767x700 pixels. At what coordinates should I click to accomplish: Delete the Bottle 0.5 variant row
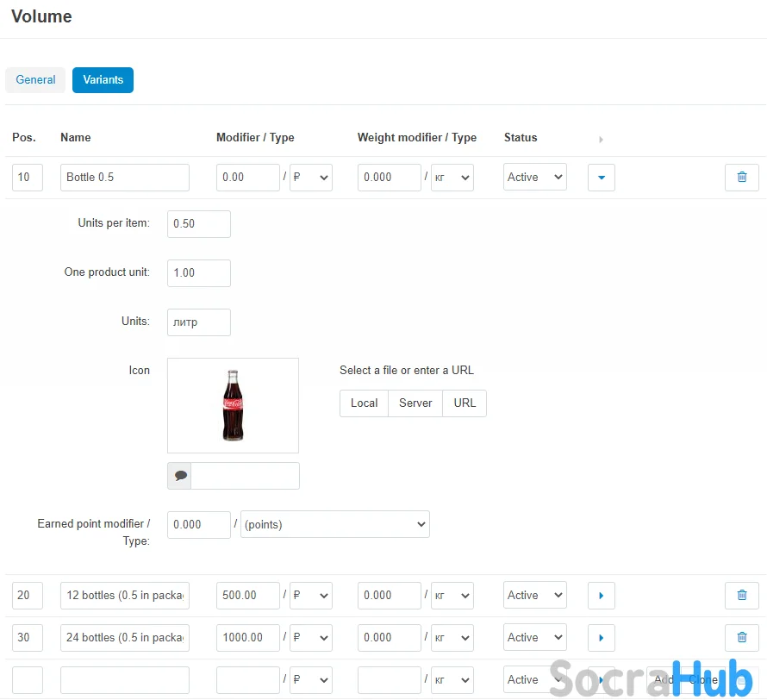741,178
